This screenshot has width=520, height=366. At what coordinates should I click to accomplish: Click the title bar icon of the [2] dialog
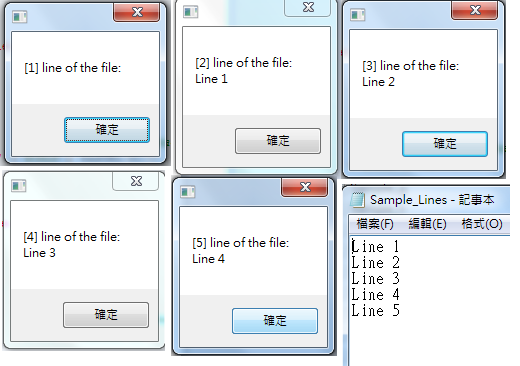click(190, 12)
